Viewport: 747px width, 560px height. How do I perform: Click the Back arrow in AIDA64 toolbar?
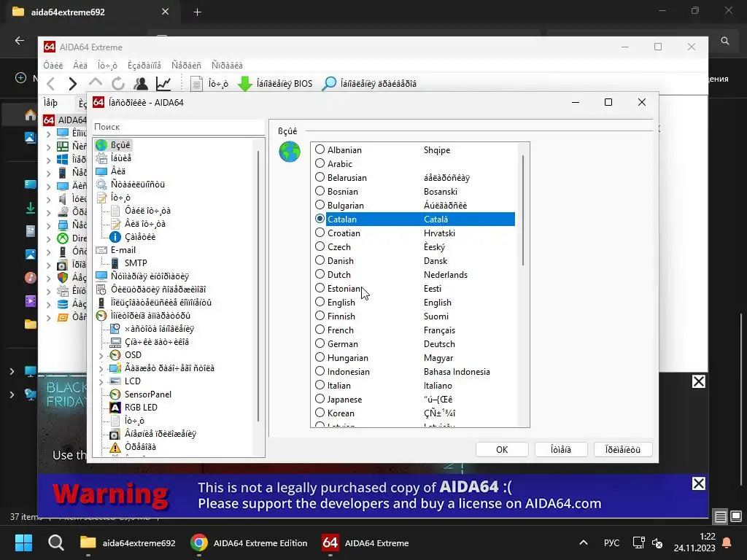51,84
